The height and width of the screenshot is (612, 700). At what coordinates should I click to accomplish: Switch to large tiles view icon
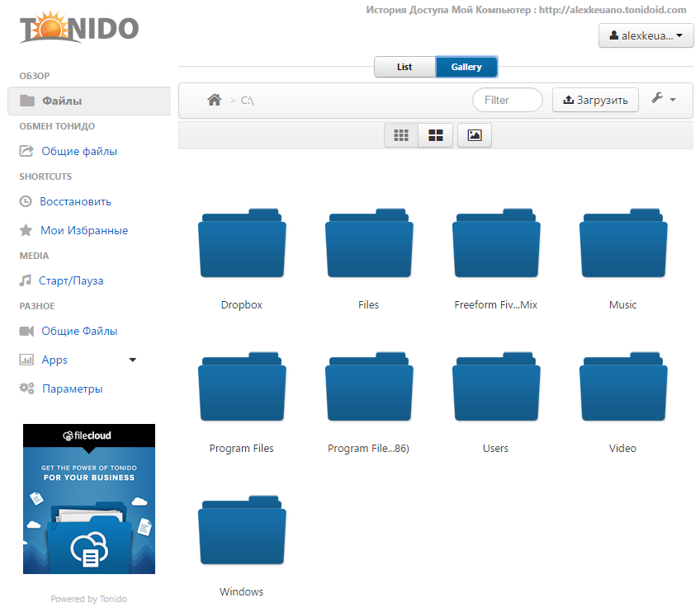tap(435, 135)
